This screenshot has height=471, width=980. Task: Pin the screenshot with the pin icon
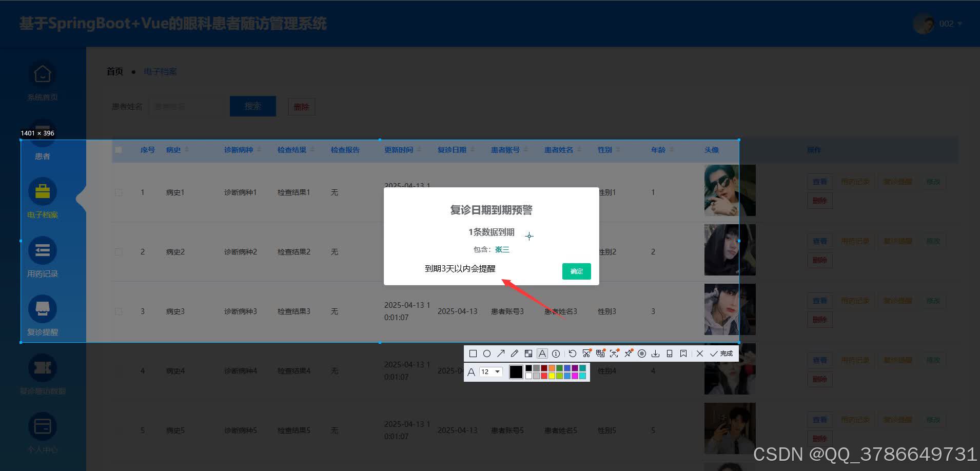[628, 354]
